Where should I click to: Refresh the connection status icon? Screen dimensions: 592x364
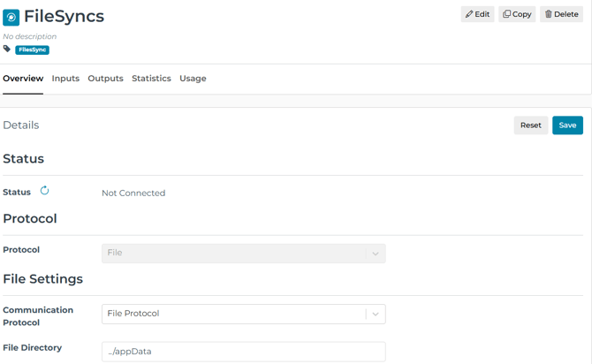pyautogui.click(x=44, y=191)
